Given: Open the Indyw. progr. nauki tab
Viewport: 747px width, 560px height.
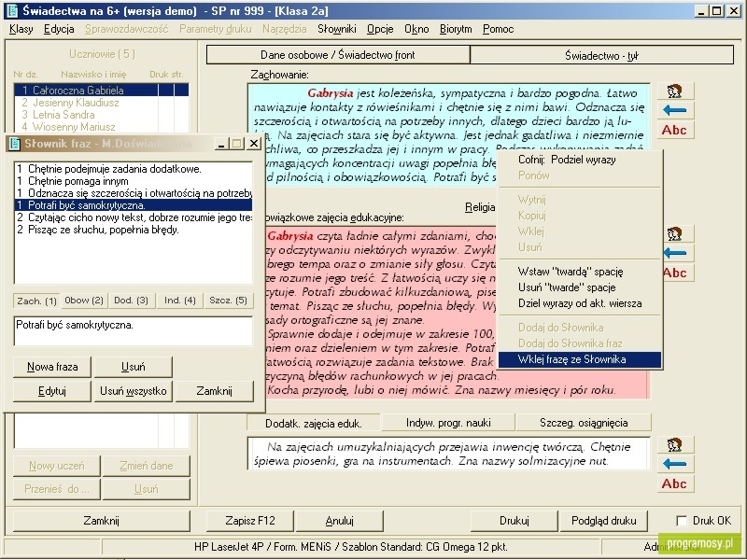Looking at the screenshot, I should click(448, 423).
